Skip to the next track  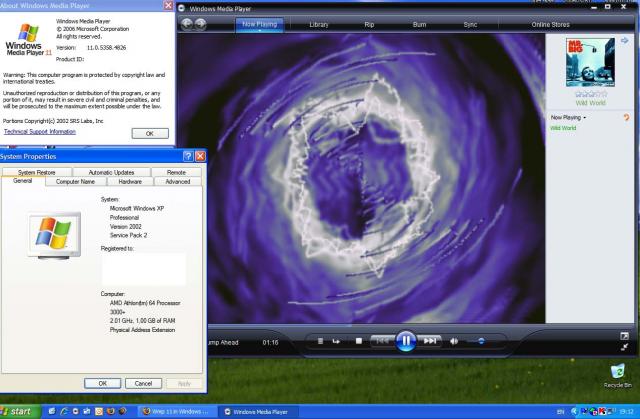429,341
